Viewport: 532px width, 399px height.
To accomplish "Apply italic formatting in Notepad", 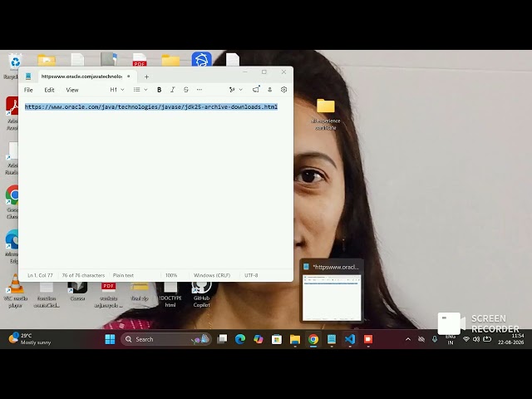I will pyautogui.click(x=172, y=90).
